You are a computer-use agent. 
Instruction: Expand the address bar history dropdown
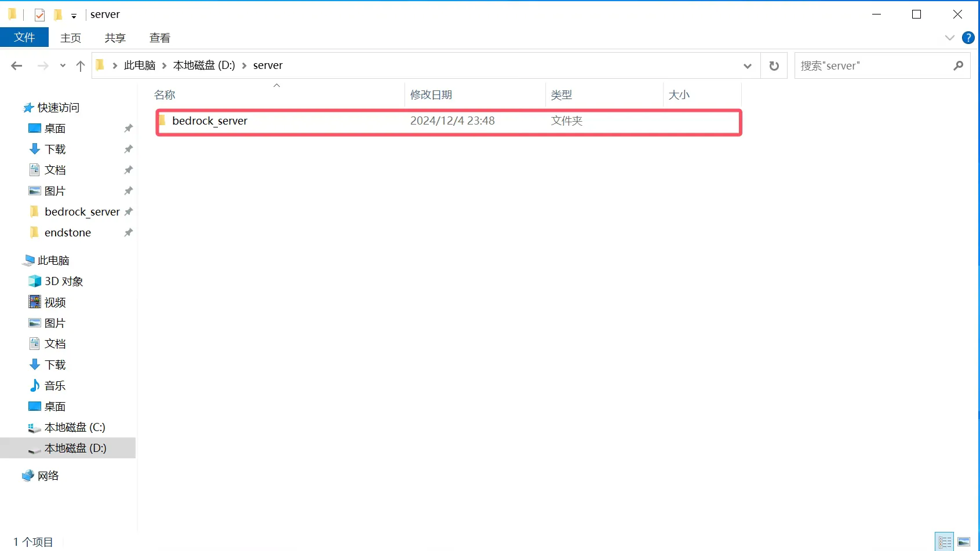click(x=747, y=66)
